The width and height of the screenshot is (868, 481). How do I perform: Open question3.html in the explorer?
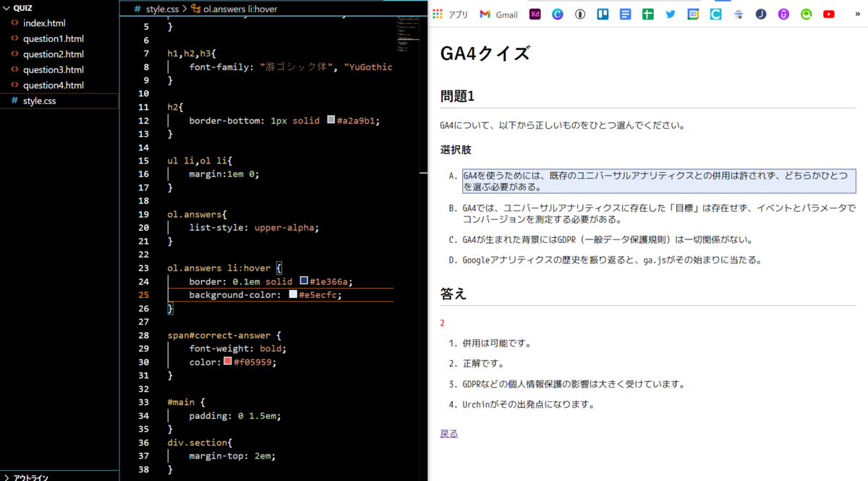[x=59, y=70]
